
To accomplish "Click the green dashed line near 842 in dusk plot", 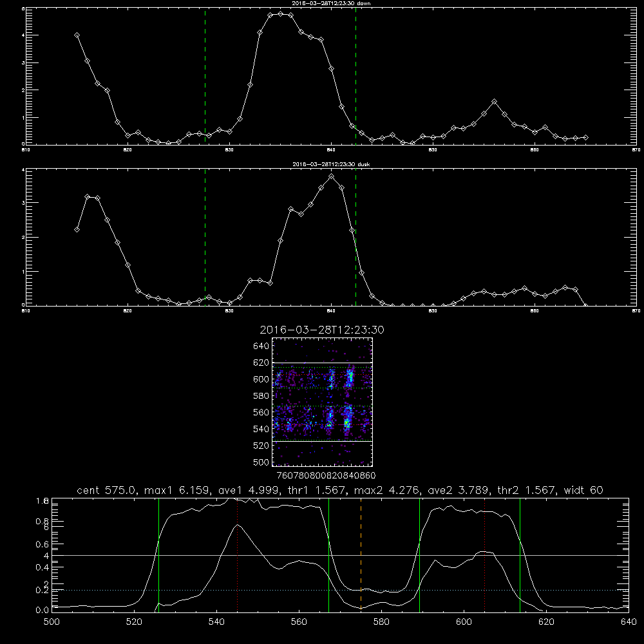I will (x=355, y=237).
